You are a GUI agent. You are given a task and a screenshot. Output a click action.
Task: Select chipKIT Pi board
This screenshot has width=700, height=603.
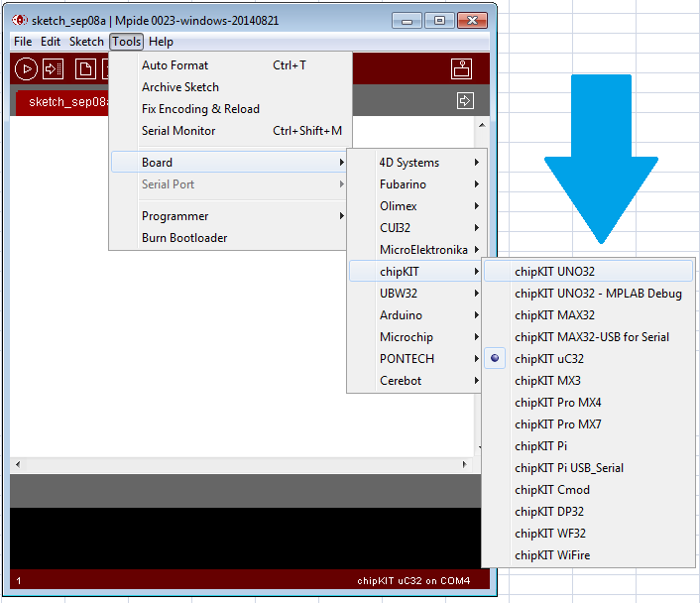tap(588, 446)
